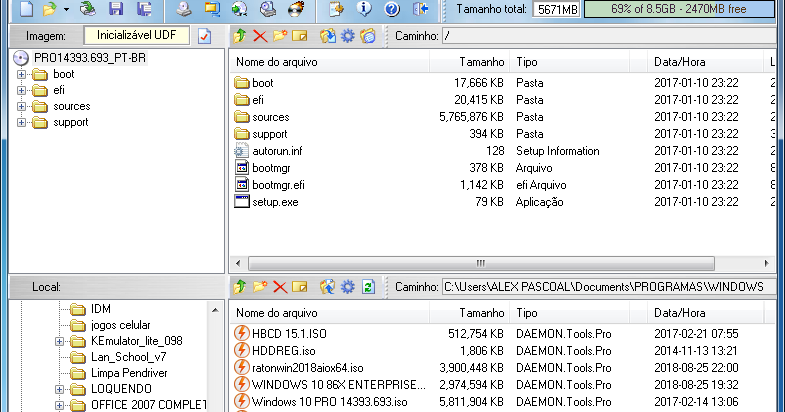Click the Local tree scroll up arrow
This screenshot has width=785, height=412.
pyautogui.click(x=215, y=310)
